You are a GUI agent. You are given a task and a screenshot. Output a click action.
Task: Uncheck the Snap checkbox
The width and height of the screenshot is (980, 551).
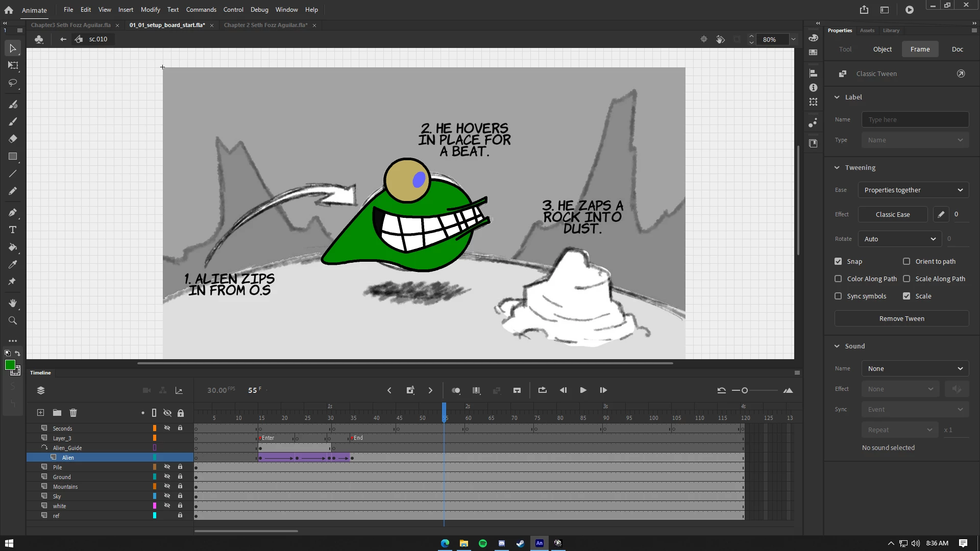[838, 261]
